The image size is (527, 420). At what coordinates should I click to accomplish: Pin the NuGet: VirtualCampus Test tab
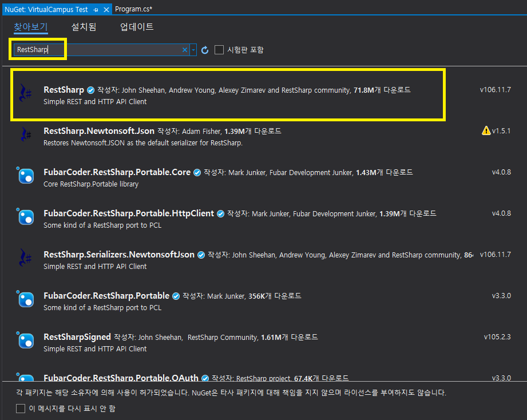coord(96,10)
